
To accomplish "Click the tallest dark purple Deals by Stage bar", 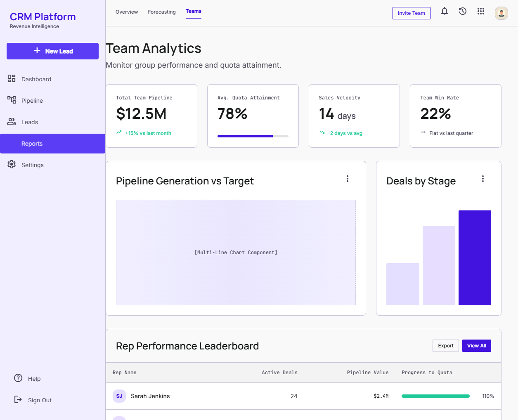I will [475, 258].
